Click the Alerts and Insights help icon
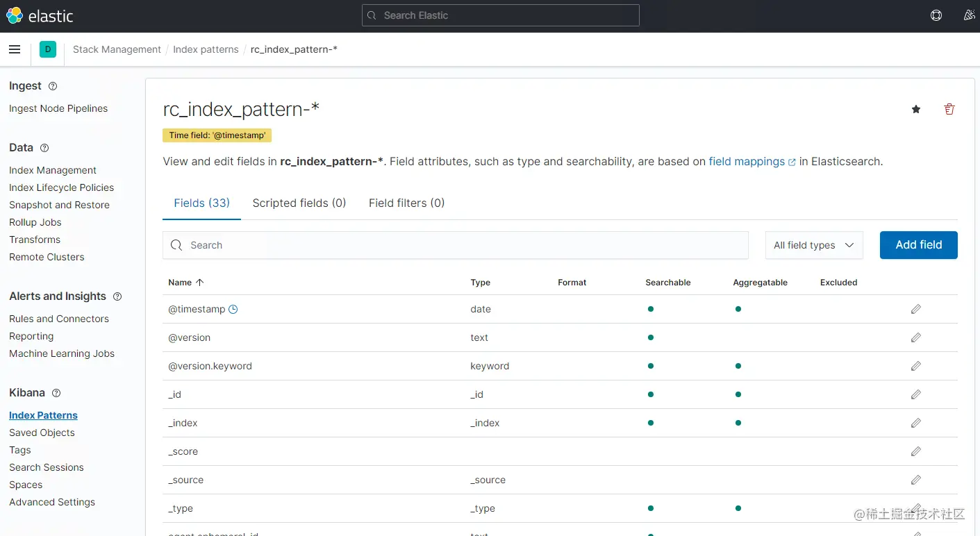980x536 pixels. pos(117,296)
